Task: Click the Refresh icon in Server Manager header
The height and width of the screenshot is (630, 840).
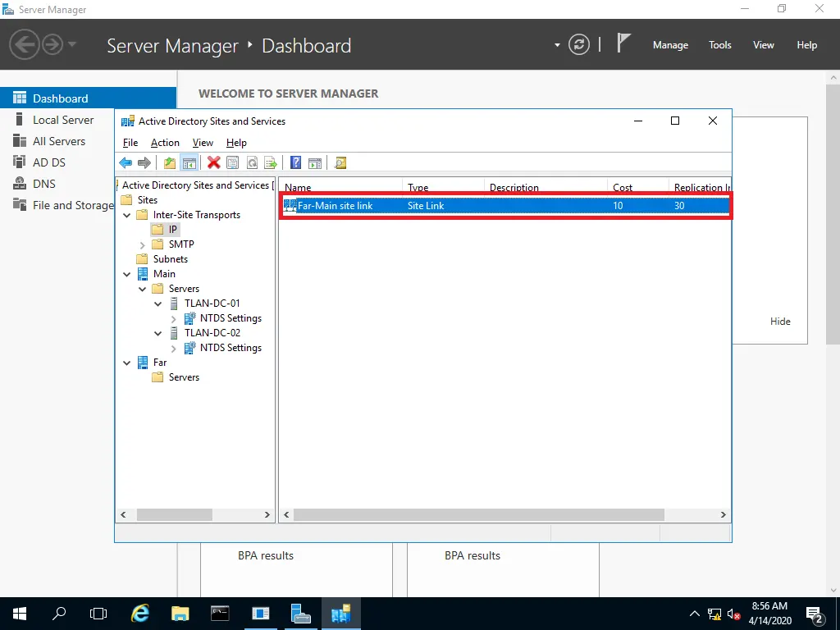Action: pos(579,44)
